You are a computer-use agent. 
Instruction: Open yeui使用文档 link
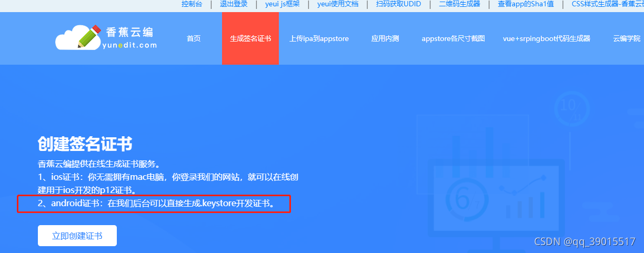(338, 4)
